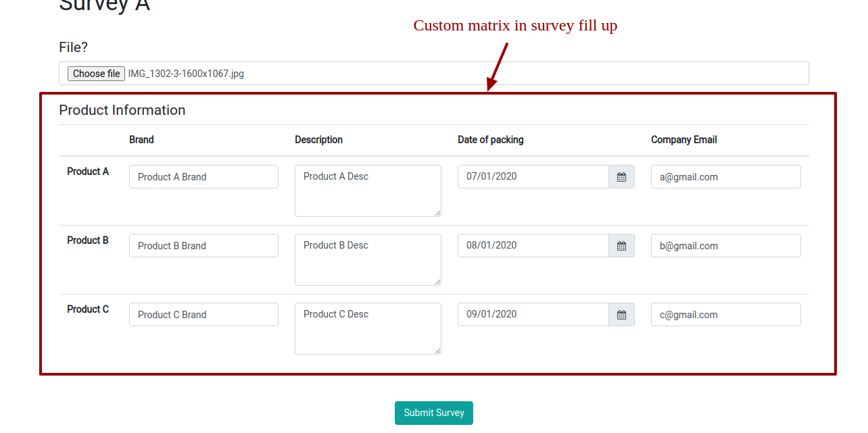Click the 09/01/2020 date input

tap(533, 315)
